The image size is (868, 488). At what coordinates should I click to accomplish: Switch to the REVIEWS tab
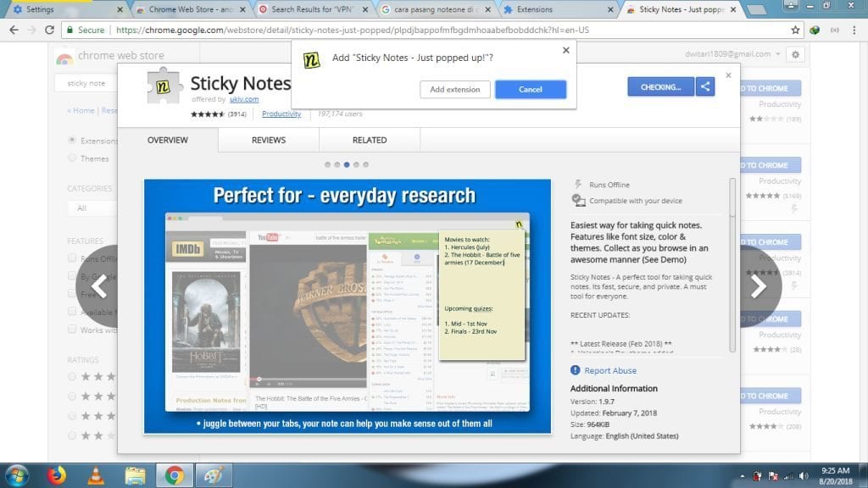(268, 141)
